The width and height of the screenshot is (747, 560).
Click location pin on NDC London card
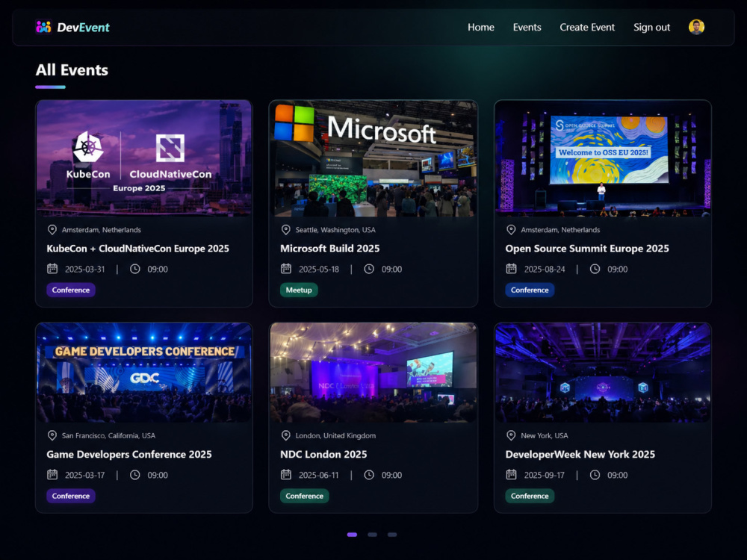point(286,435)
